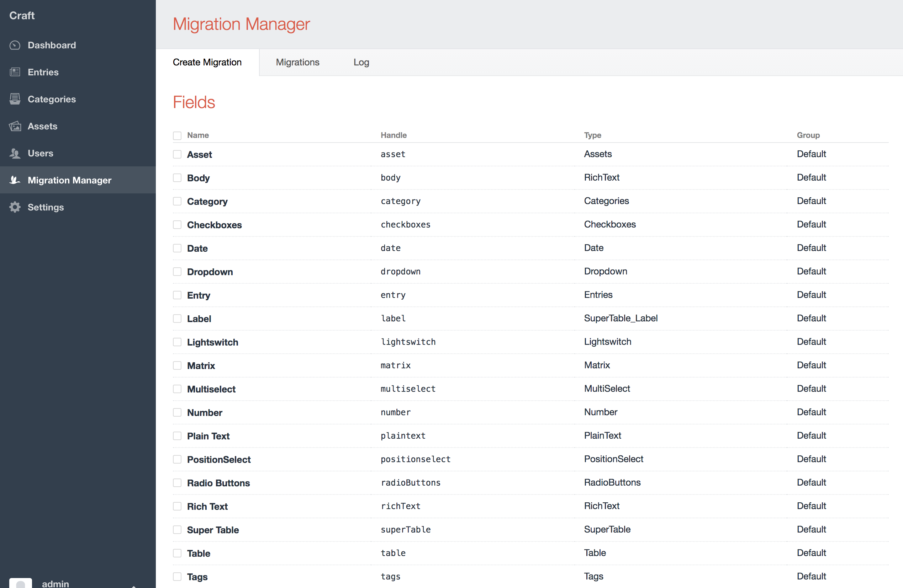Open the Log tab
This screenshot has height=588, width=903.
(x=361, y=62)
